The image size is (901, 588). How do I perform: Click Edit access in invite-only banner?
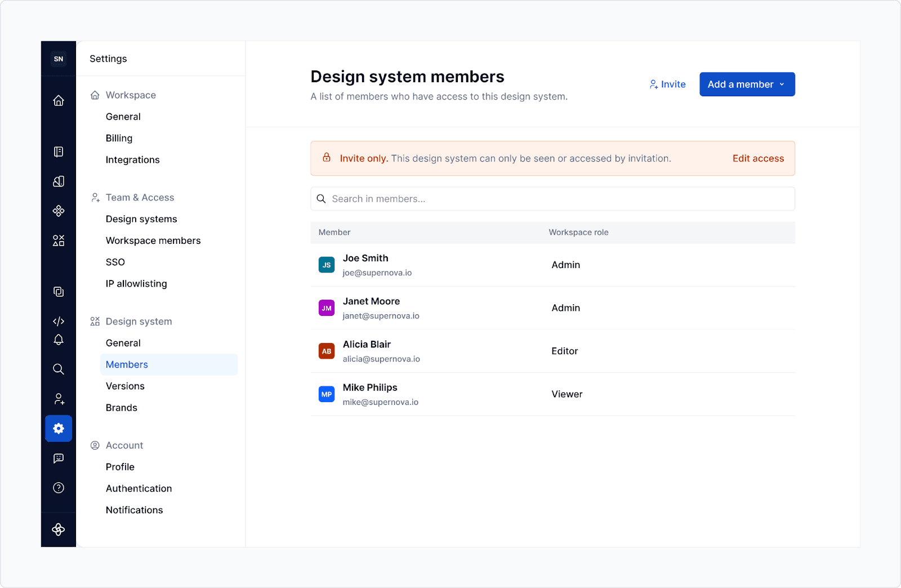(758, 159)
